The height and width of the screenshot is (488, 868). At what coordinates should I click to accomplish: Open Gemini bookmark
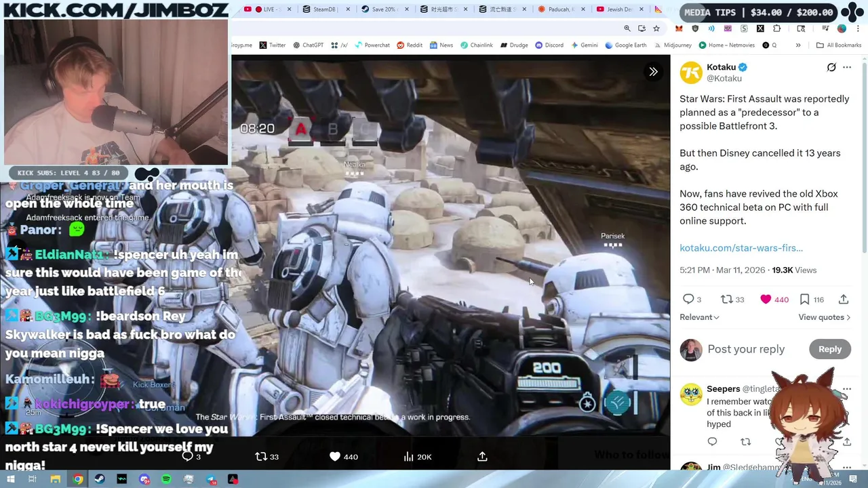(584, 45)
